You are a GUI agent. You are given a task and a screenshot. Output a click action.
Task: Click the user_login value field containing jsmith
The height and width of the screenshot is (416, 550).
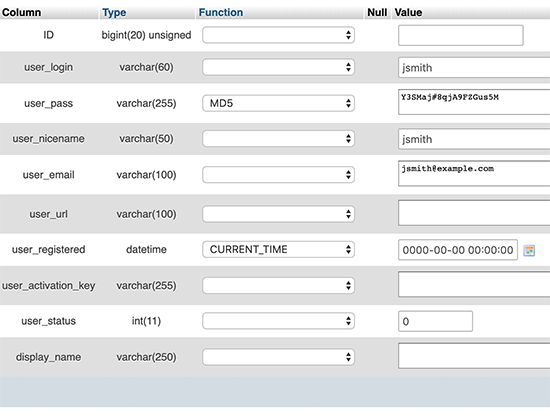point(474,68)
